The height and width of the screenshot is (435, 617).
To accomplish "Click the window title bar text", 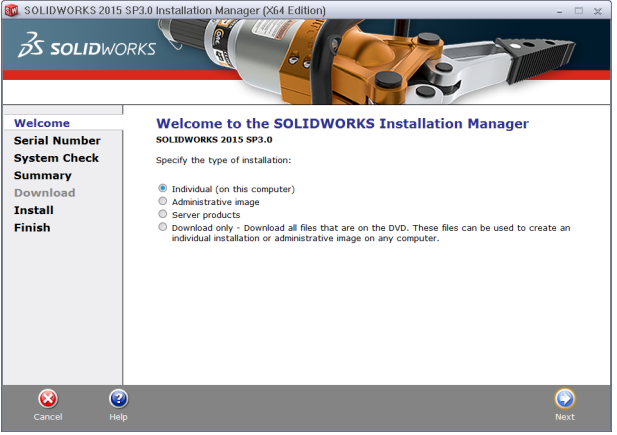I will (176, 11).
